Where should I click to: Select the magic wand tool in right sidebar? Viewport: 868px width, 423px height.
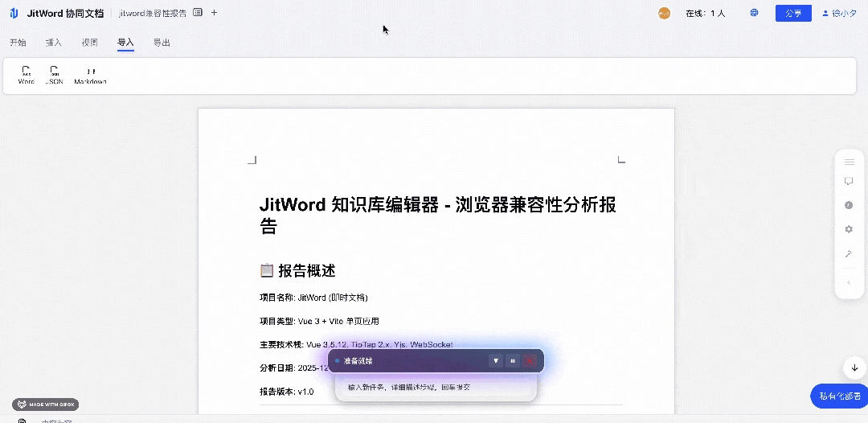click(x=849, y=253)
